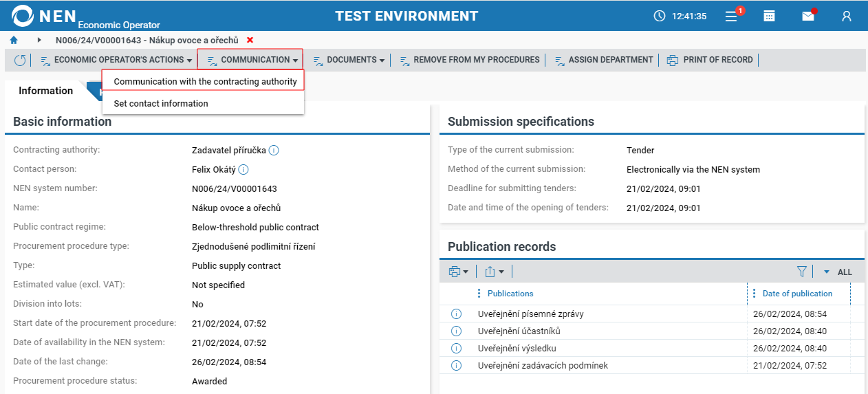The width and height of the screenshot is (868, 394).
Task: Click info icon next to Zadavatel příručka
Action: (x=274, y=150)
